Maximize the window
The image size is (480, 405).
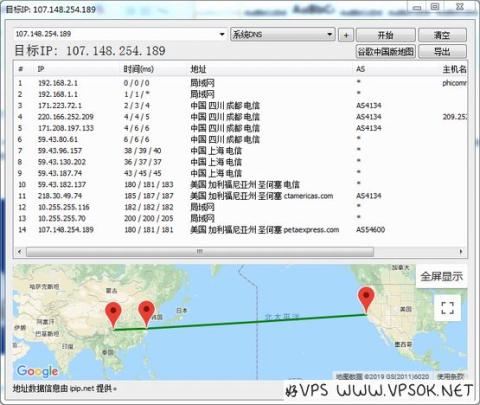pyautogui.click(x=435, y=7)
